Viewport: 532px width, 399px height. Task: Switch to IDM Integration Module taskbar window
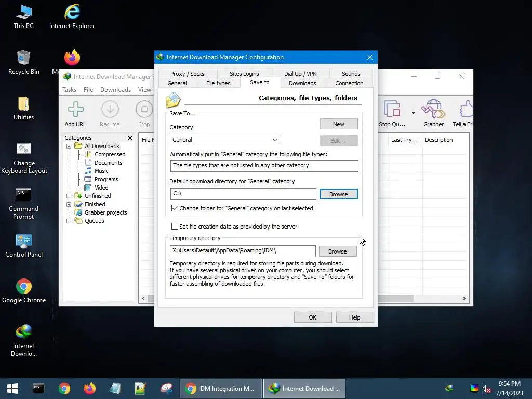click(x=220, y=389)
